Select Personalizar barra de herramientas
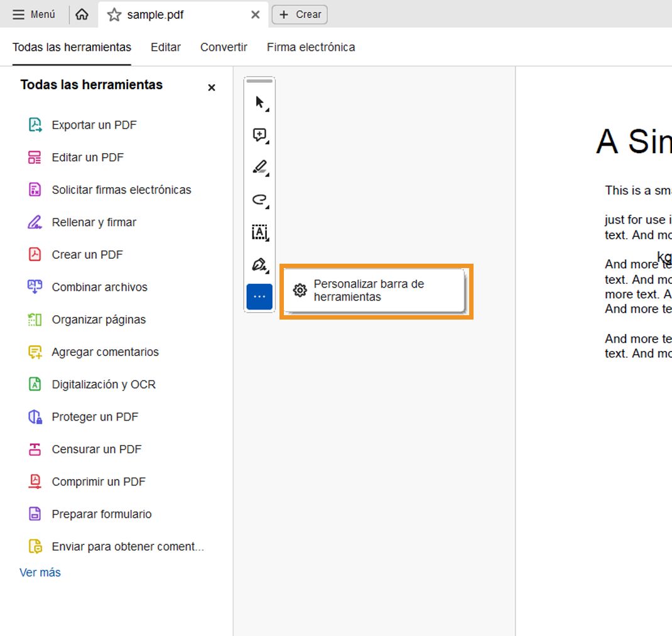Viewport: 672px width, 636px height. pyautogui.click(x=374, y=291)
